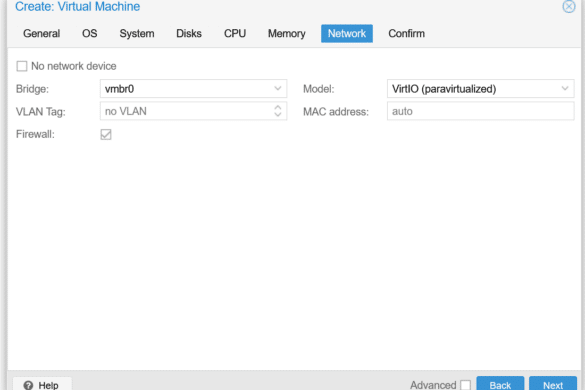Click the Next button
The height and width of the screenshot is (390, 585).
tap(553, 384)
